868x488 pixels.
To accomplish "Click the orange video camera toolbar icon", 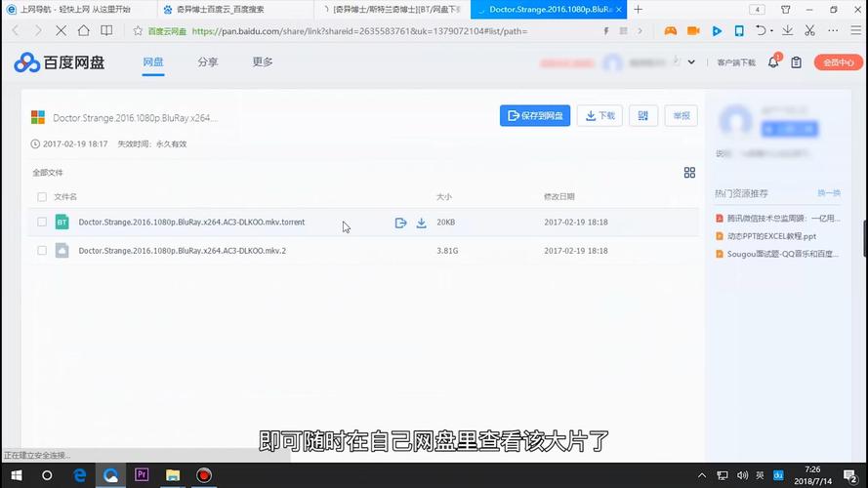I will pyautogui.click(x=693, y=31).
